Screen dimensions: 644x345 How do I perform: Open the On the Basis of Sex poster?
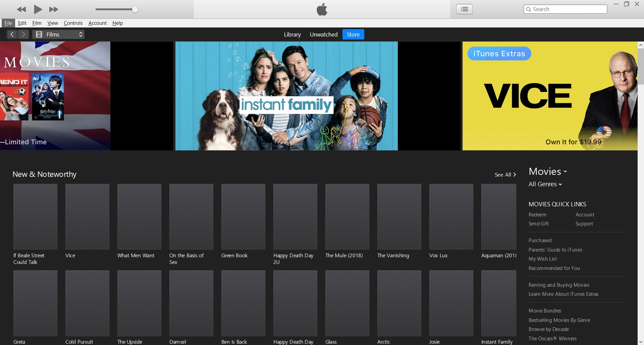pyautogui.click(x=191, y=217)
